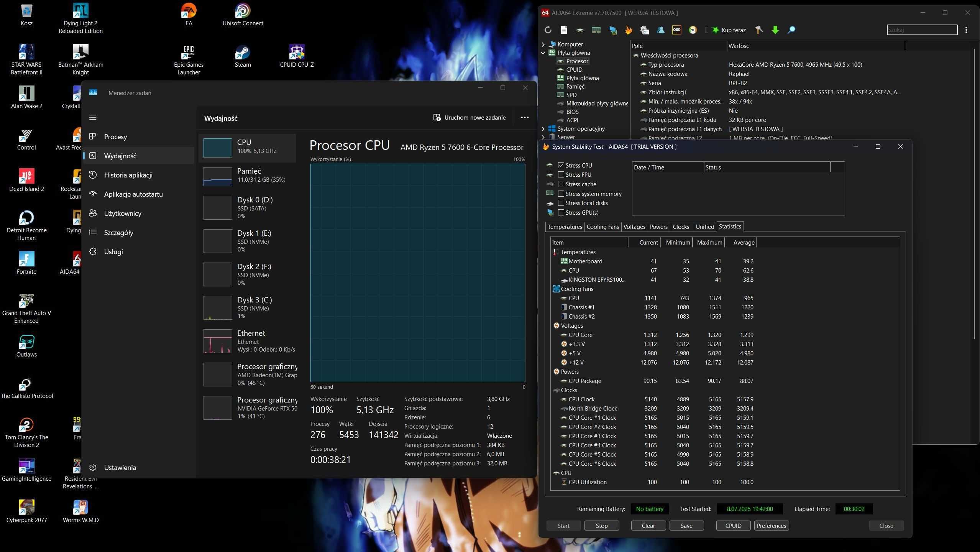The image size is (980, 552).
Task: Switch to the Powers tab
Action: pyautogui.click(x=658, y=227)
